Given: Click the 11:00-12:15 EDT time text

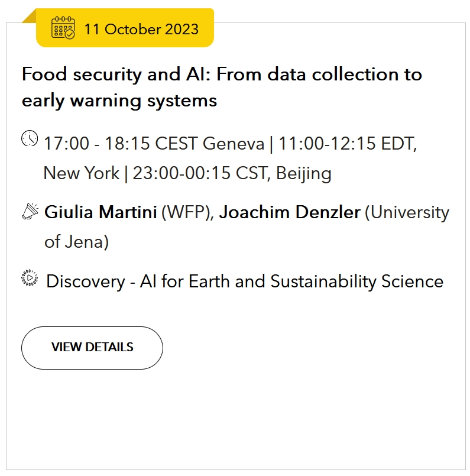Looking at the screenshot, I should click(x=348, y=143).
